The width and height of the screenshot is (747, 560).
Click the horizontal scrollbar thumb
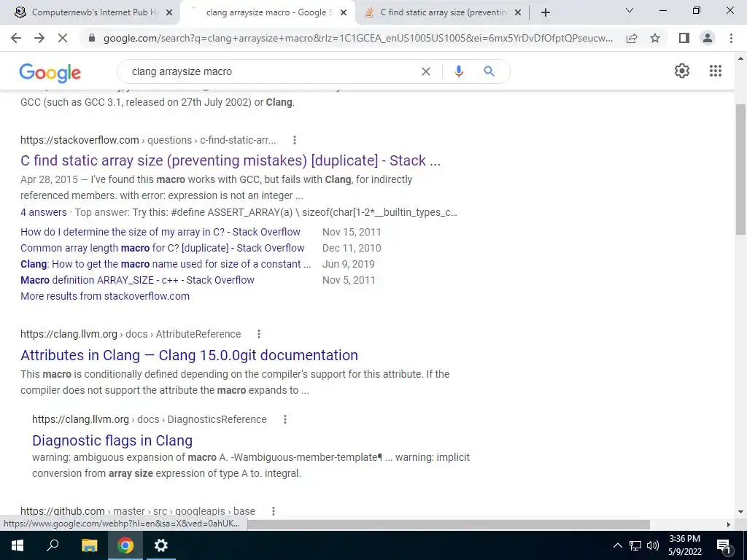coord(448,524)
